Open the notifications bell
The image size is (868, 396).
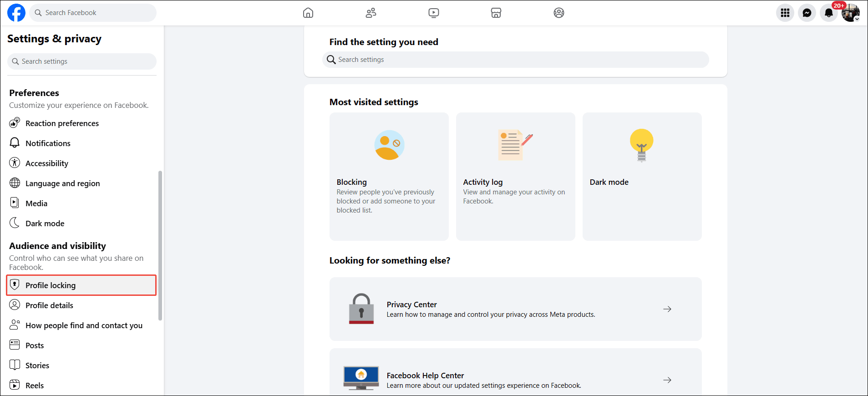829,13
